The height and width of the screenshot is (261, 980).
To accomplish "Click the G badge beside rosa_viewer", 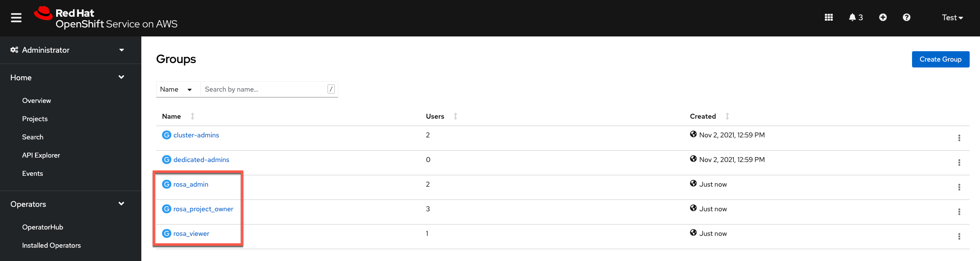I will coord(166,233).
